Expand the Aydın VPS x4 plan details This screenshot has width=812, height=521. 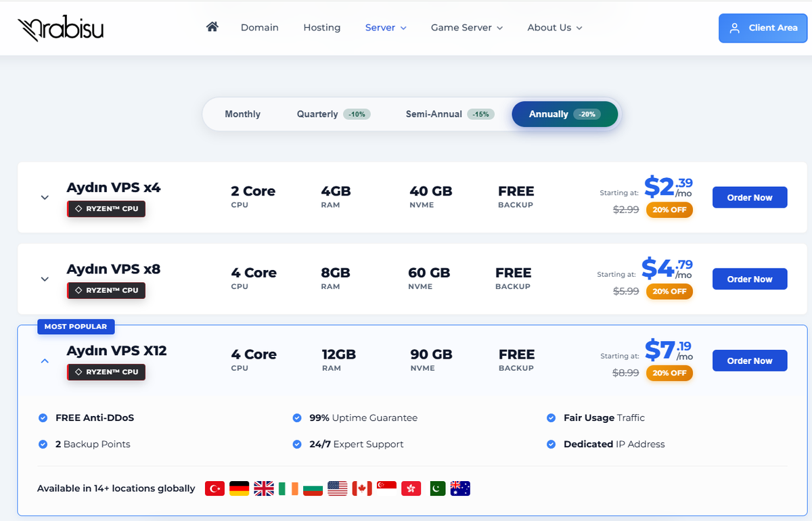point(45,198)
